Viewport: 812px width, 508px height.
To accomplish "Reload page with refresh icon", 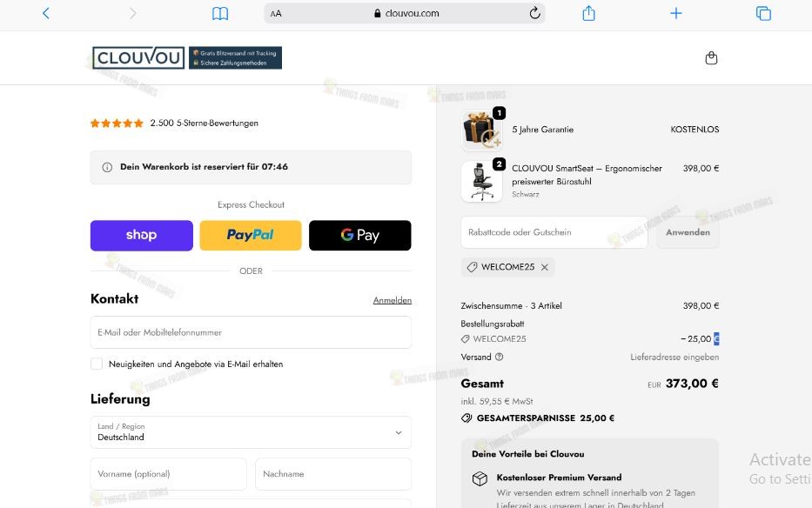I will (535, 13).
